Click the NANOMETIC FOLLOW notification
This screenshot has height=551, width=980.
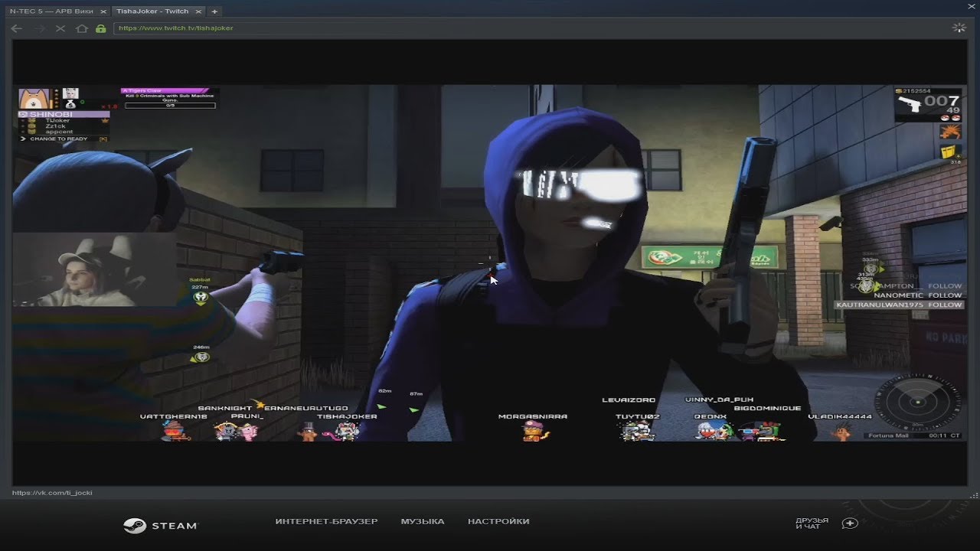(917, 295)
